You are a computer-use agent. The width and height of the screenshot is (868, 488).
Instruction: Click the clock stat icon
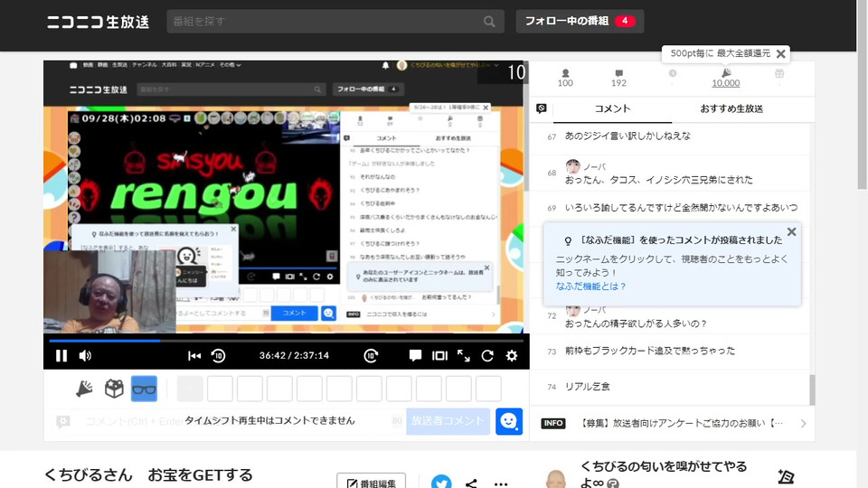pos(673,73)
